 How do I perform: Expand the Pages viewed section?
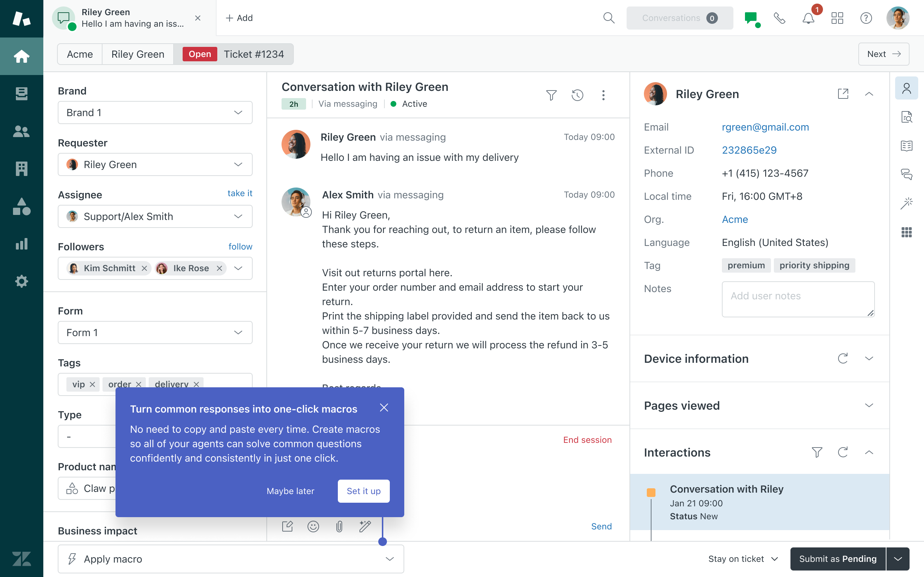pyautogui.click(x=869, y=405)
